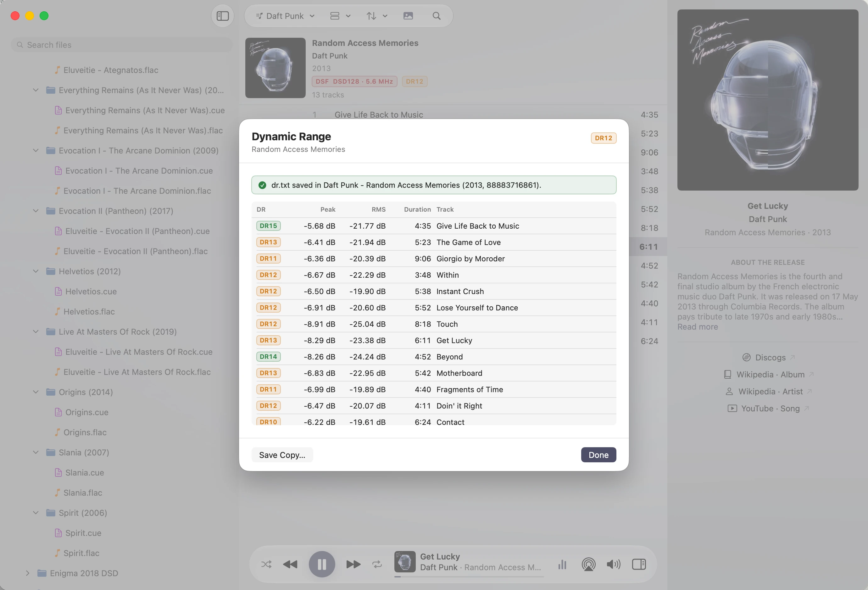
Task: Click the folder icon beside Helvetios (2012)
Action: tap(50, 271)
